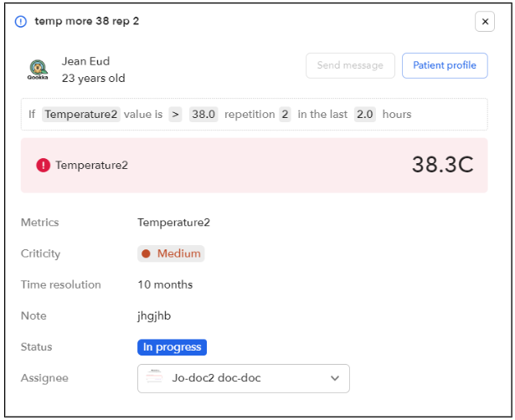Click the red Temperature2 warning icon
Viewport: 515px width, 420px height.
(x=43, y=165)
